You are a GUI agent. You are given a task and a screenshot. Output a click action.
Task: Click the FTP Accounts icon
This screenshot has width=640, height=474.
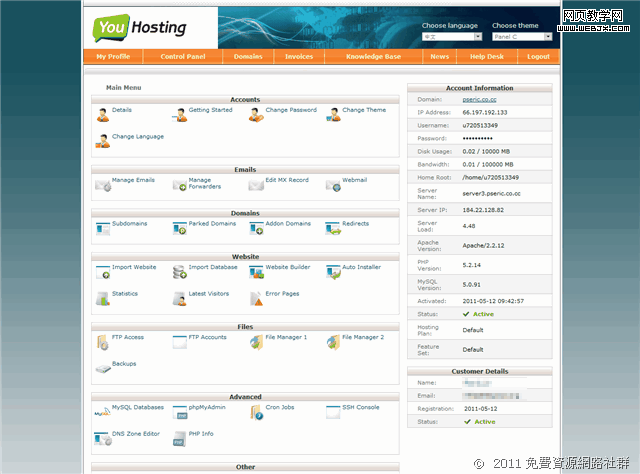[180, 342]
